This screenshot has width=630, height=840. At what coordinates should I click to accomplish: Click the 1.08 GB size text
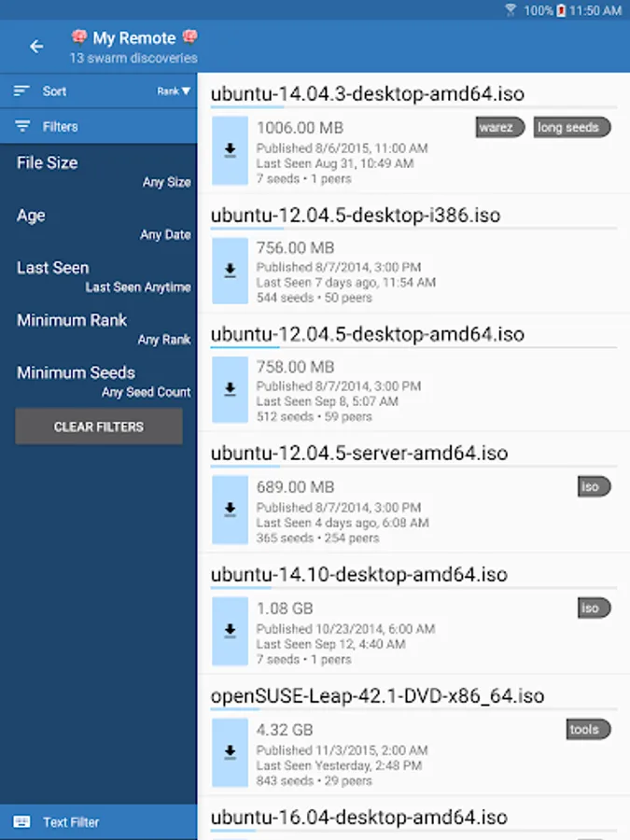tap(285, 609)
